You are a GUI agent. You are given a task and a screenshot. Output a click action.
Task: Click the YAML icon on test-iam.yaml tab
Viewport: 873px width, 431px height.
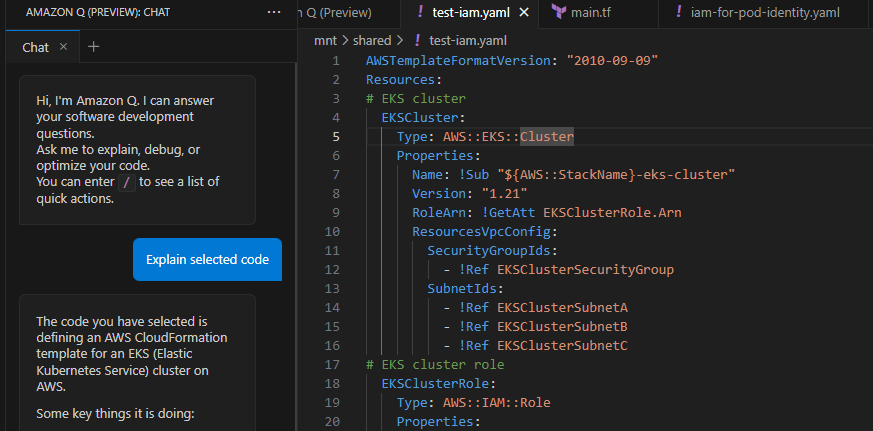click(420, 13)
